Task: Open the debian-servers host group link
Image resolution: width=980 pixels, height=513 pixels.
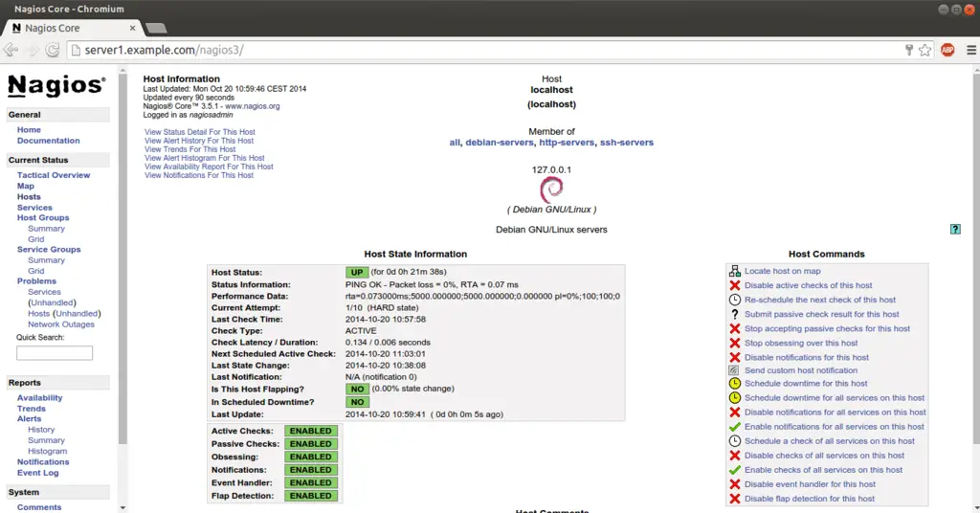Action: tap(500, 143)
